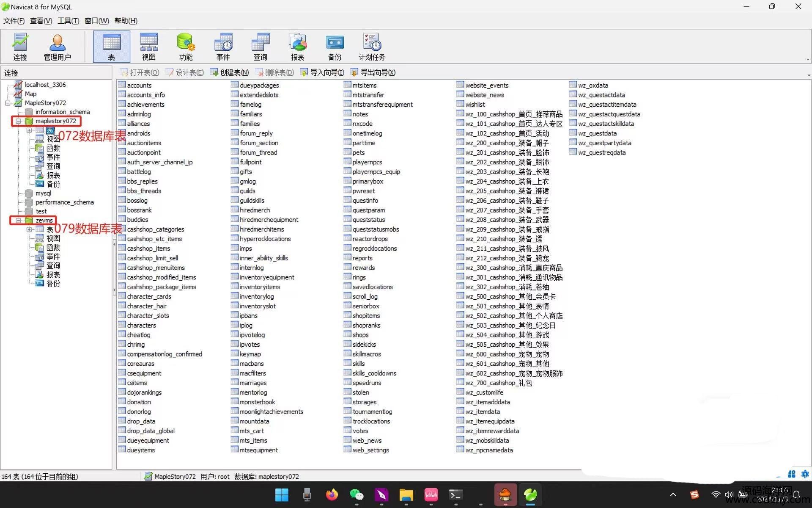Open the 工具 menu

click(x=68, y=21)
